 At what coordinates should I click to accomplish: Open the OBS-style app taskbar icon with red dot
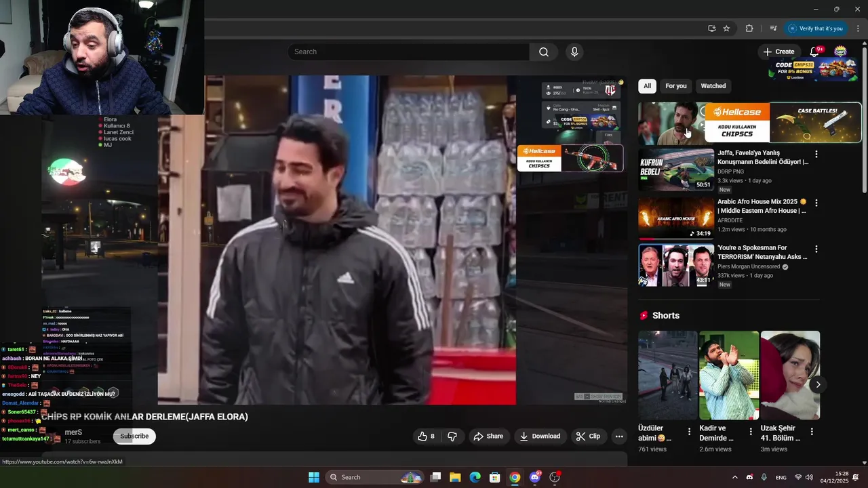click(555, 477)
